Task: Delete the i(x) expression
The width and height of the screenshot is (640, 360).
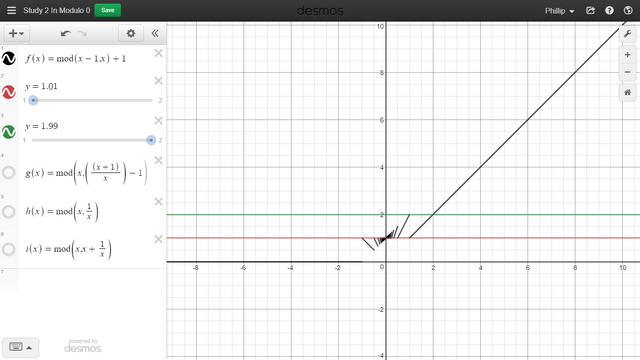Action: pos(158,239)
